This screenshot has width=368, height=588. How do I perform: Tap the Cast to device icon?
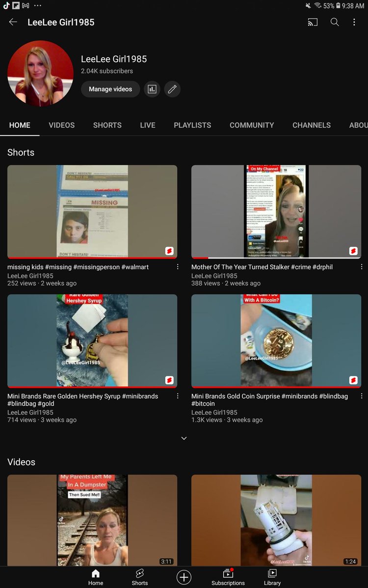(313, 22)
